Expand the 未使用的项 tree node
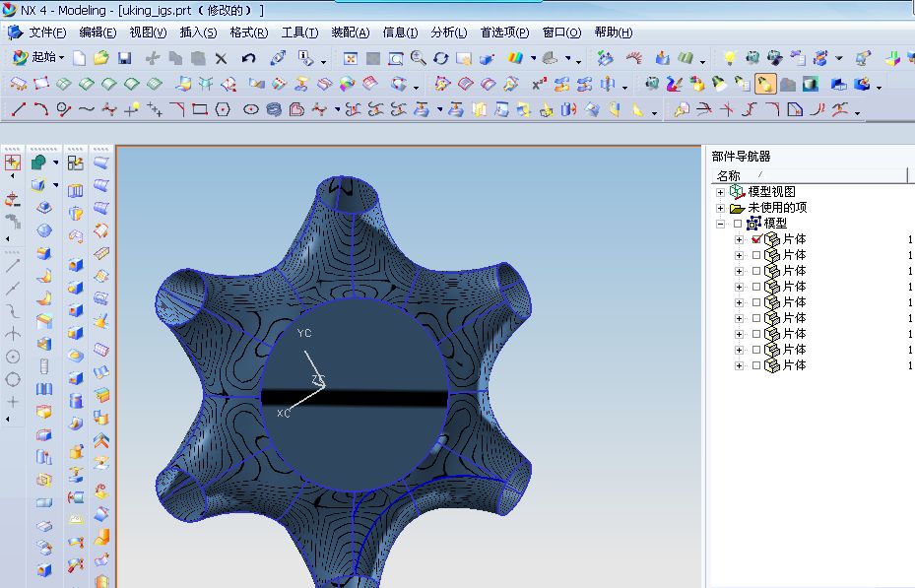This screenshot has height=588, width=915. coord(720,208)
